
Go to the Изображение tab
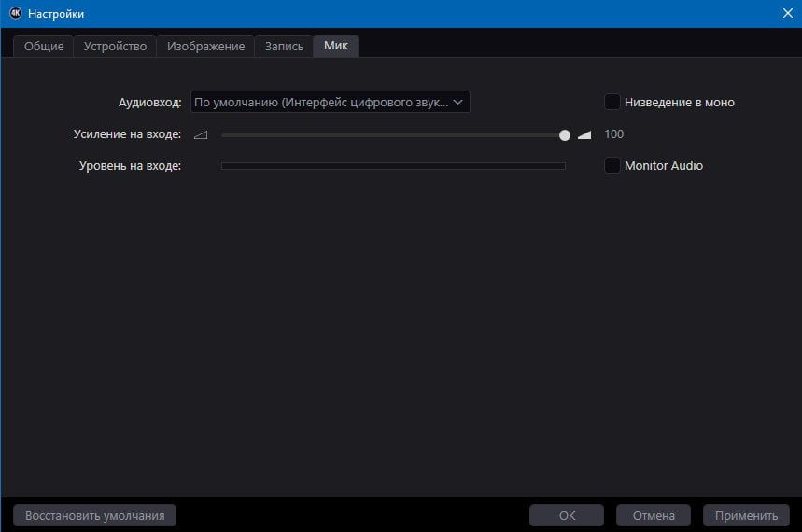205,46
